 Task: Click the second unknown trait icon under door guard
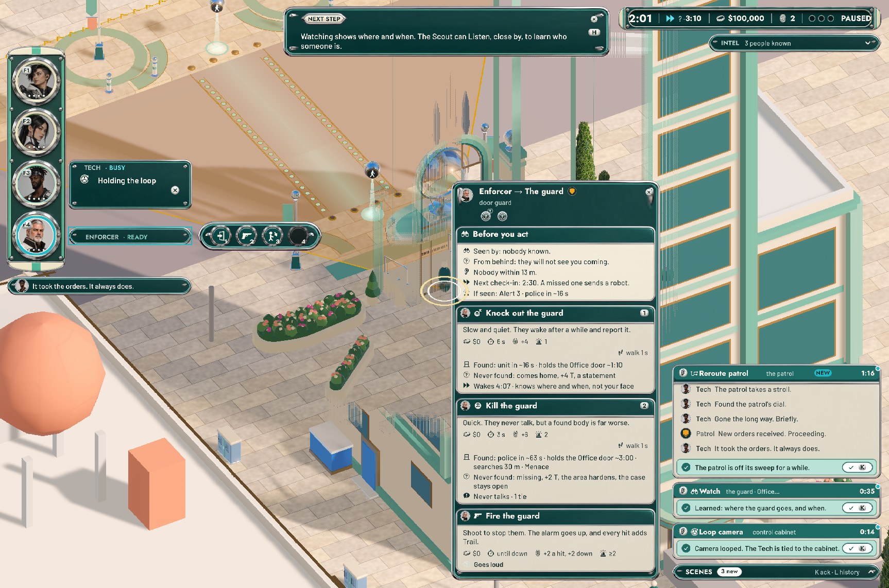pos(502,216)
